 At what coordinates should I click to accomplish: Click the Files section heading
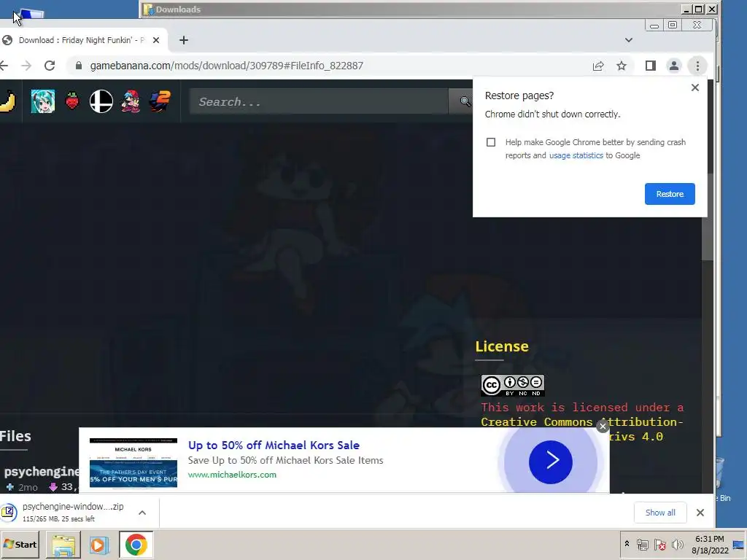(x=15, y=436)
